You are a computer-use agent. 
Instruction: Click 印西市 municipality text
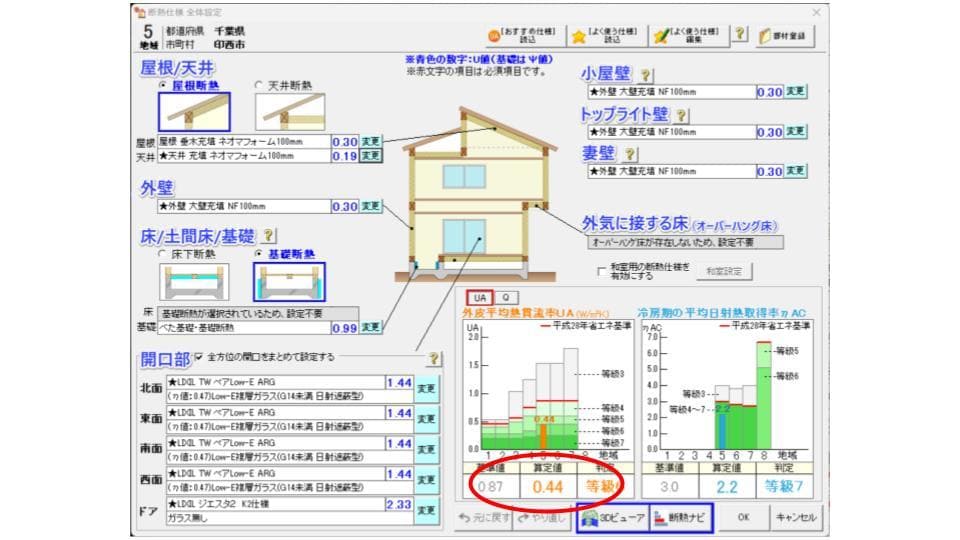229,44
